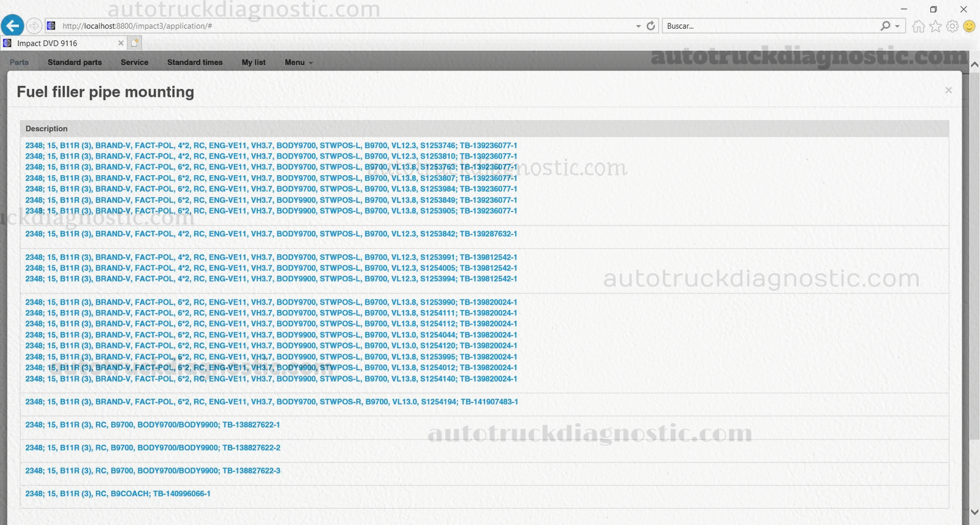Click the search magnifier icon

[x=885, y=26]
